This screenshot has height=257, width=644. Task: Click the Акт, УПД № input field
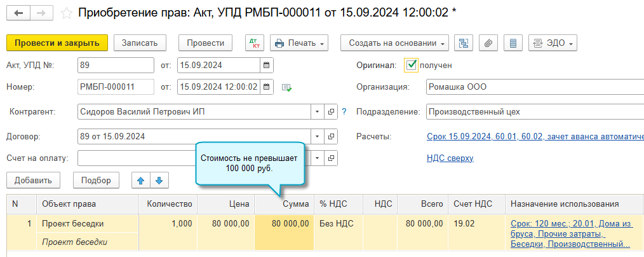pyautogui.click(x=116, y=65)
